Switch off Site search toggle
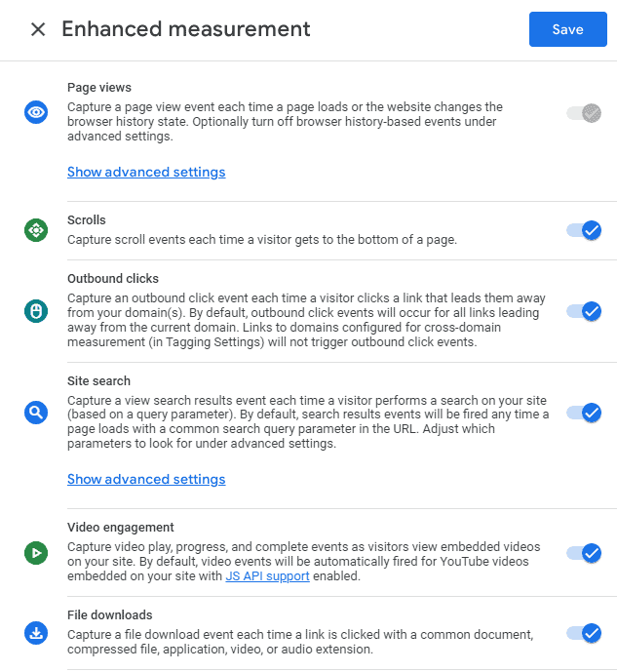 (x=584, y=413)
